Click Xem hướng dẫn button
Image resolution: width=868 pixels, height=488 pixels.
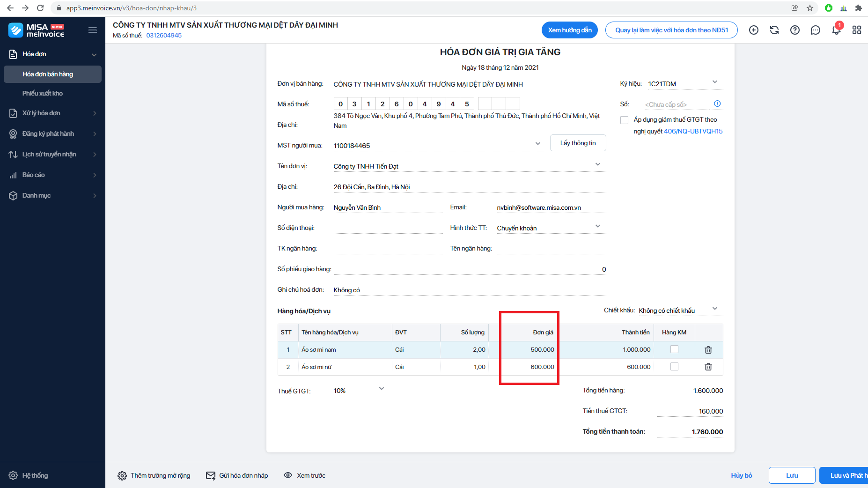point(570,30)
